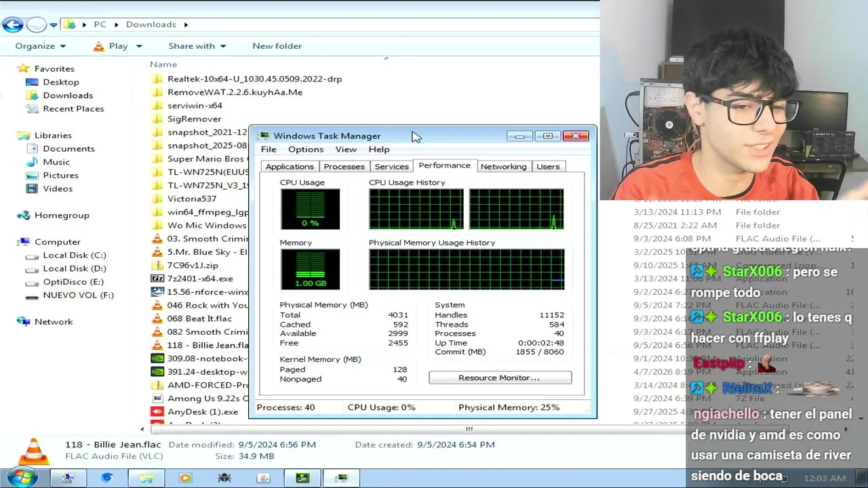Click the Resource Monitor button
The width and height of the screenshot is (868, 488).
500,378
